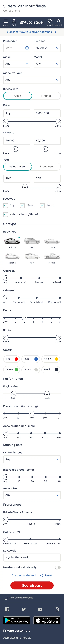Open the Twitter icon link
This screenshot has width=64, height=644.
click(x=24, y=609)
